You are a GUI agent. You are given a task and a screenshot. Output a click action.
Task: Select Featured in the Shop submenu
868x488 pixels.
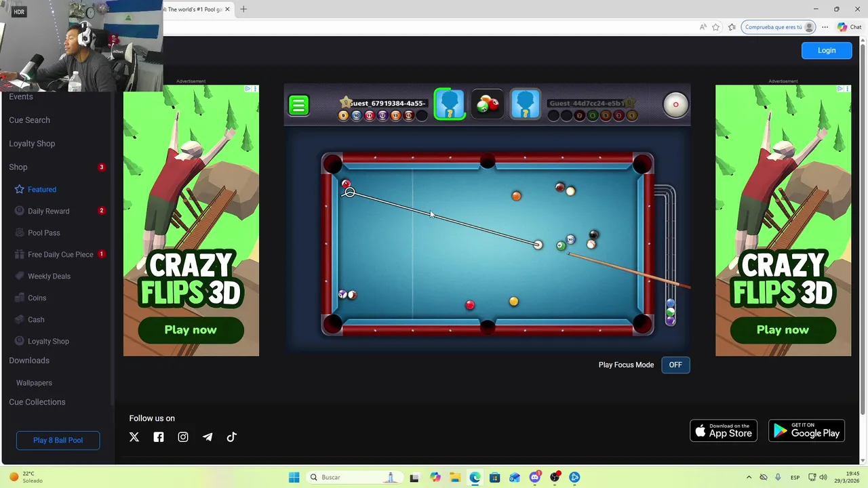tap(42, 190)
